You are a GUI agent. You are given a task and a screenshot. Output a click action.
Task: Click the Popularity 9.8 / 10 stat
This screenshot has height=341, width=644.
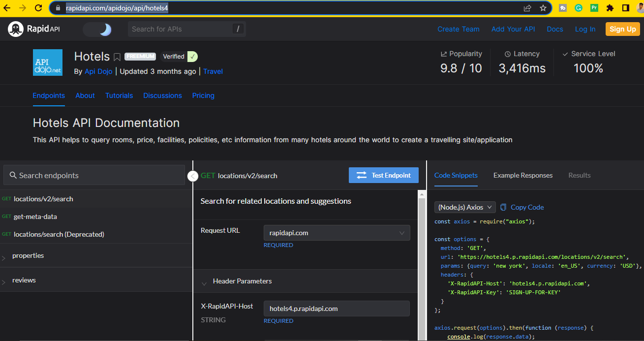pyautogui.click(x=461, y=62)
